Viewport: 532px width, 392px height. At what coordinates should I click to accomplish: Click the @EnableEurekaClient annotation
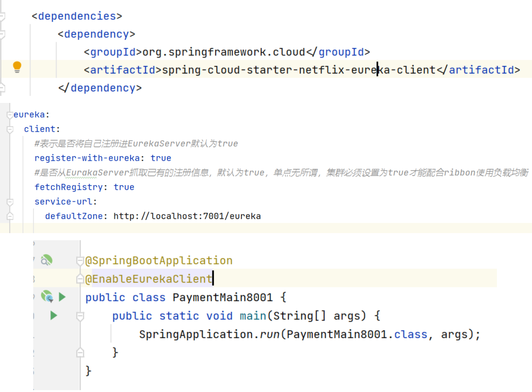point(149,279)
